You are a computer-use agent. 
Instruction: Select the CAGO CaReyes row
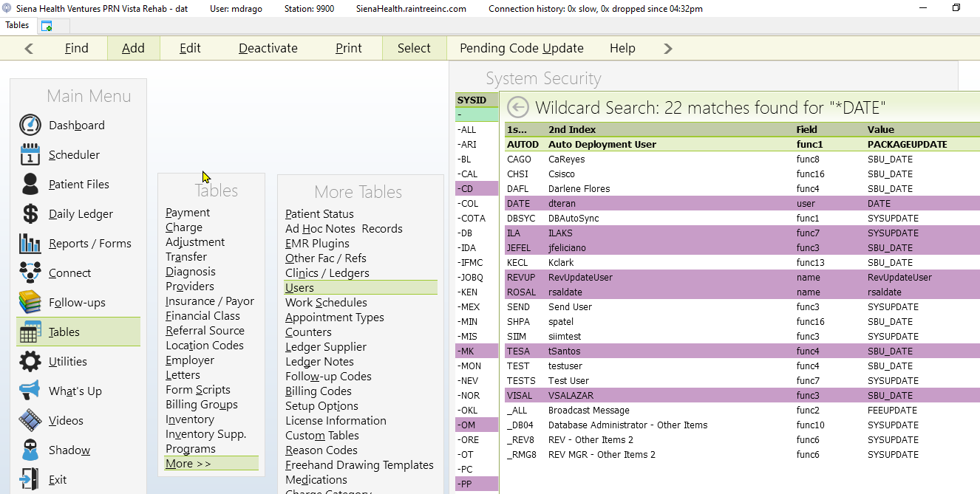742,159
